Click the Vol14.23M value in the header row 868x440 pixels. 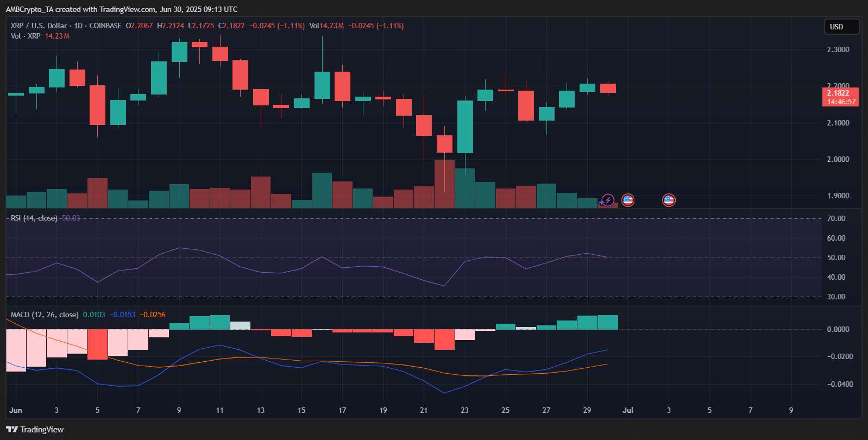(x=326, y=26)
